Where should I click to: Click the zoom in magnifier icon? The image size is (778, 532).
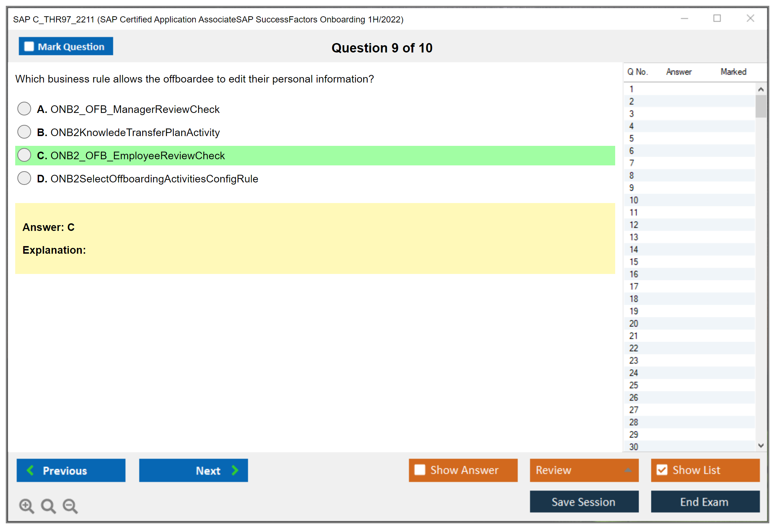(26, 506)
